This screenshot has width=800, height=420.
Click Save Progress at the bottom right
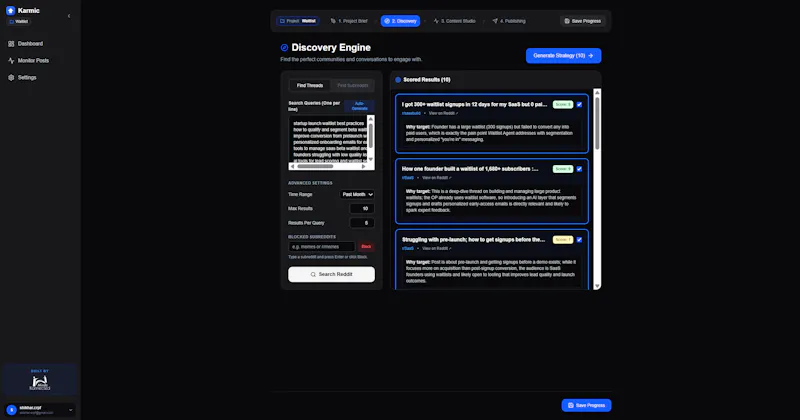coord(586,405)
